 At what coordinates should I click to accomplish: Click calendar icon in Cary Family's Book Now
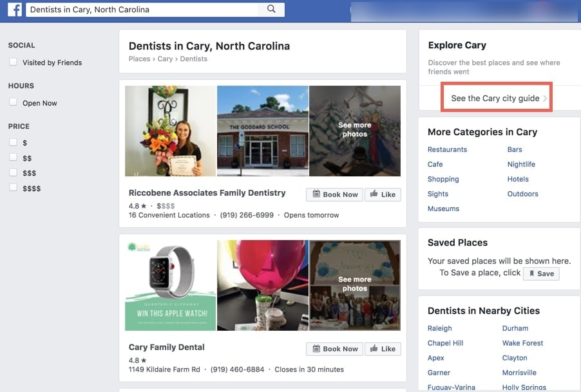(316, 348)
